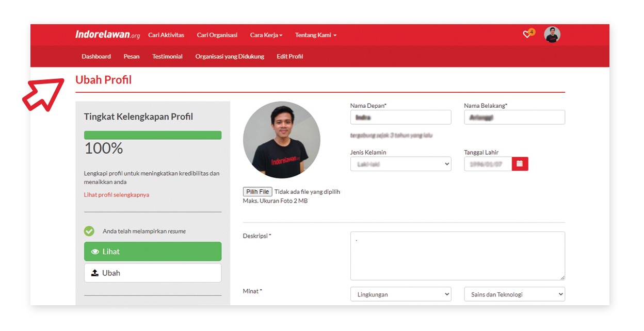The height and width of the screenshot is (331, 644).
Task: Expand the Cara Kerja menu
Action: point(266,35)
